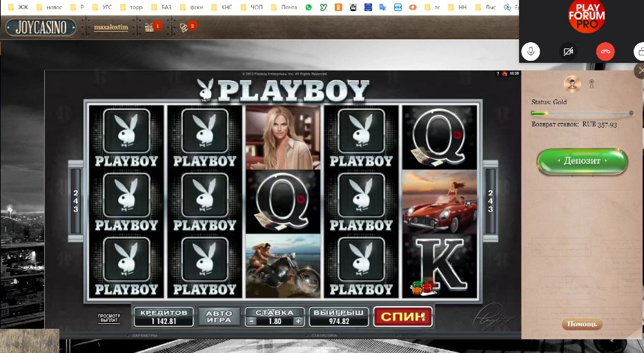Click the 1.80 bet value
Viewport: 644px width, 353px height.
(x=275, y=321)
